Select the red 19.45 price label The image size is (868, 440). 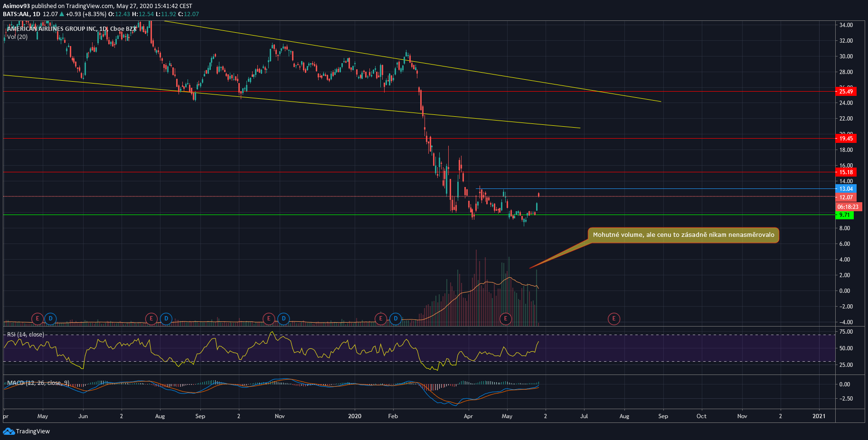[846, 139]
